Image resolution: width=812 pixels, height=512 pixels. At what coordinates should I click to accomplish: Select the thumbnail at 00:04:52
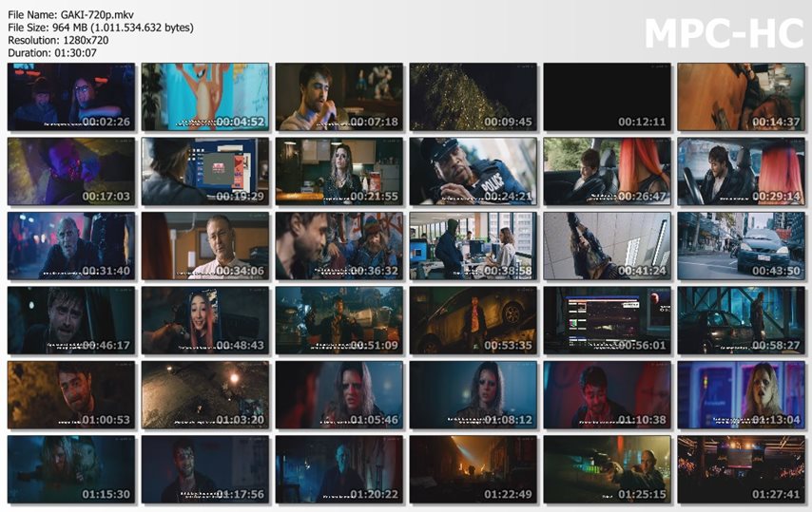click(205, 97)
